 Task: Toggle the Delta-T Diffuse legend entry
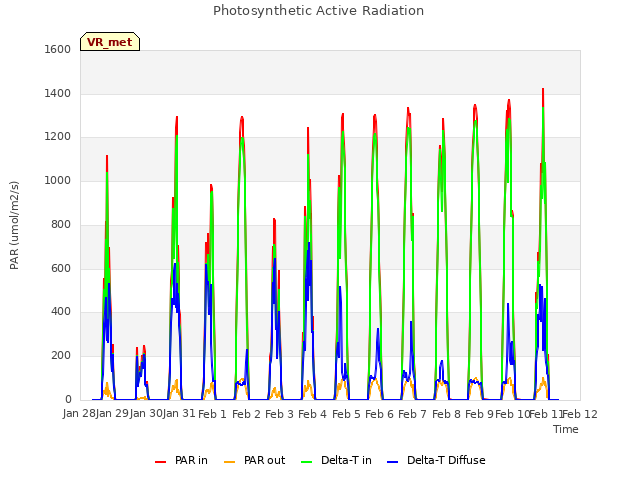tap(436, 460)
